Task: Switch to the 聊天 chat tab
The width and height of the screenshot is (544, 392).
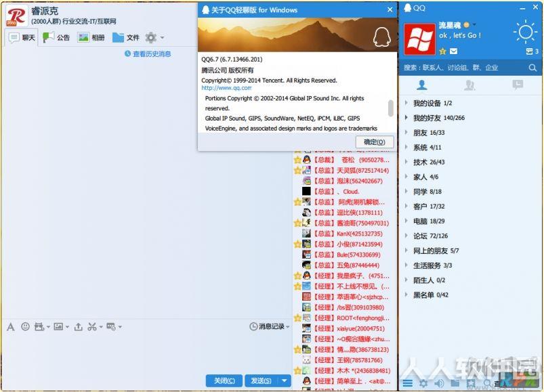Action: tap(21, 37)
